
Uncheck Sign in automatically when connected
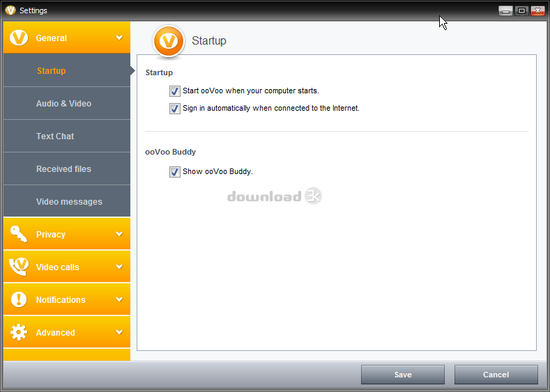(x=175, y=109)
